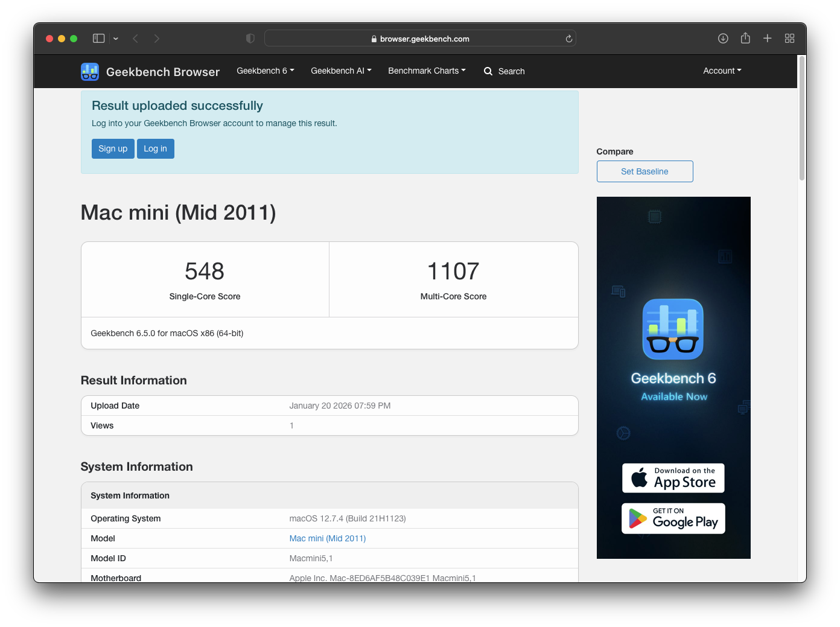Click the browser.geekbench.com address field

[x=420, y=39]
